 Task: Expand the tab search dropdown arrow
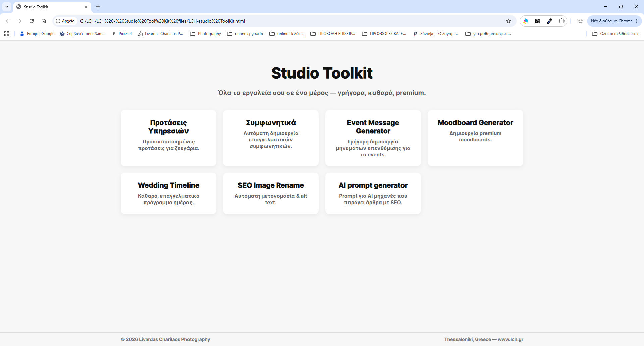(7, 7)
